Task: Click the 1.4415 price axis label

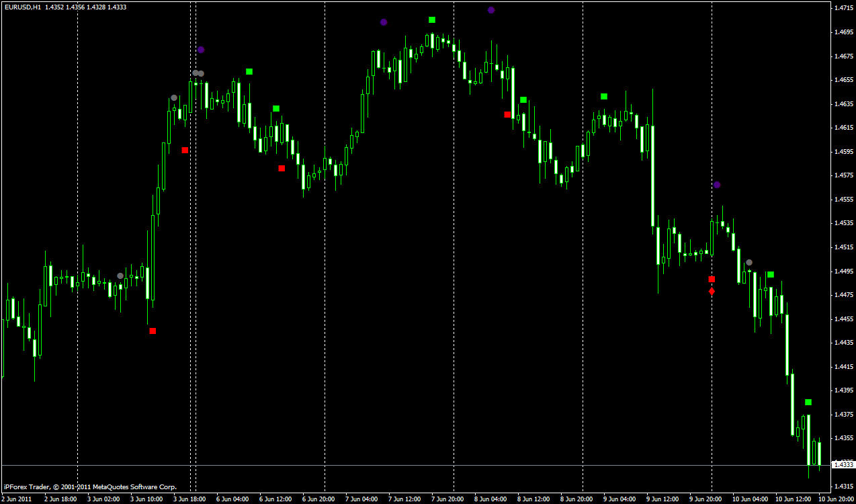Action: click(x=843, y=366)
